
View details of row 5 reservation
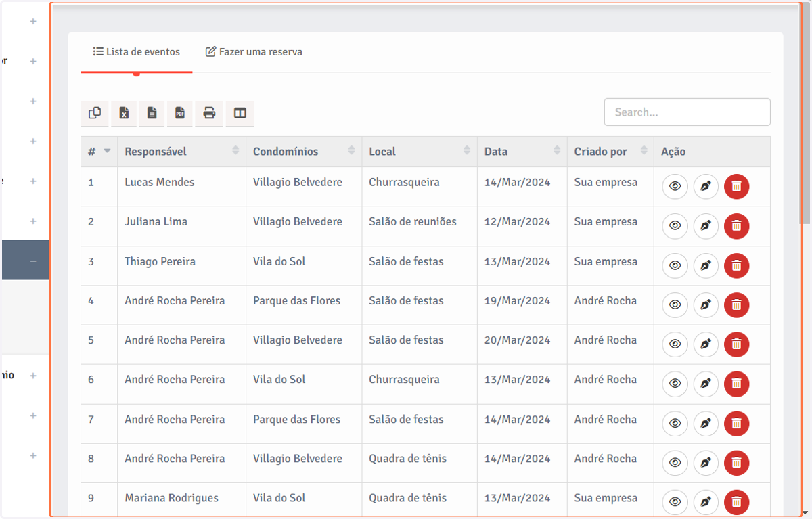click(x=675, y=344)
